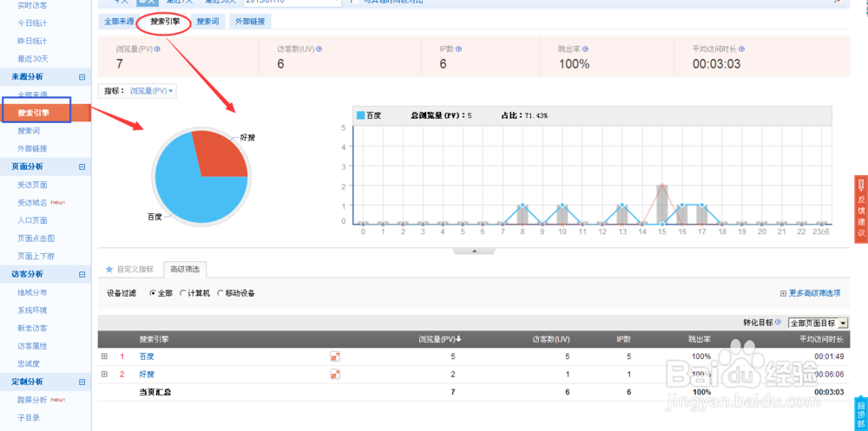868x431 pixels.
Task: Select 外部链接 in the sidebar
Action: [32, 149]
